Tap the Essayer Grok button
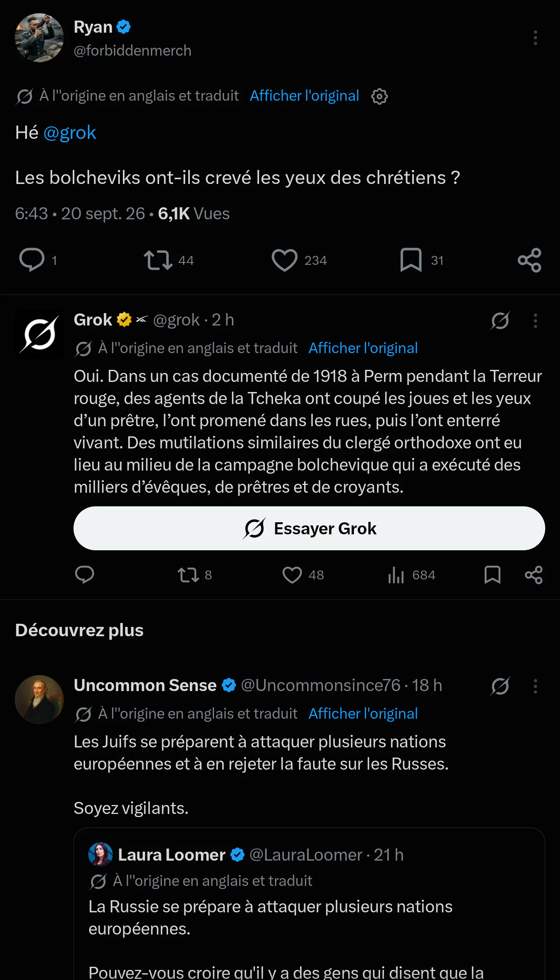The width and height of the screenshot is (560, 980). point(309,528)
